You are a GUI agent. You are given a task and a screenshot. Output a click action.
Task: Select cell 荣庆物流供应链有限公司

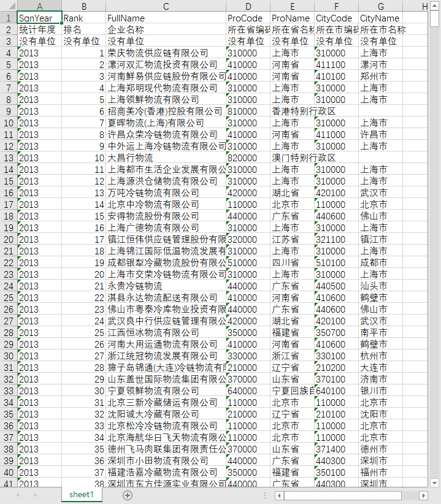coord(166,53)
